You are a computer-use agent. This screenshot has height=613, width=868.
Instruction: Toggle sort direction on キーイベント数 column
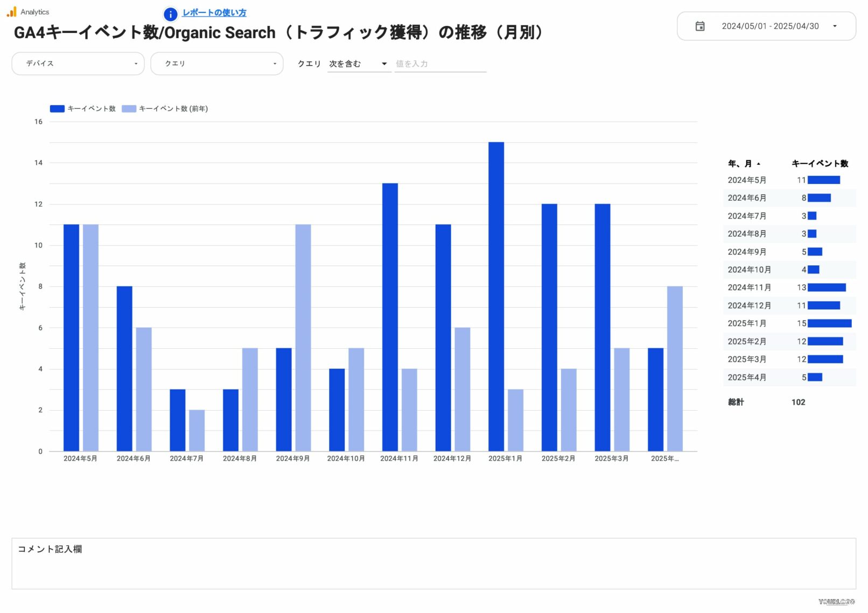[820, 163]
